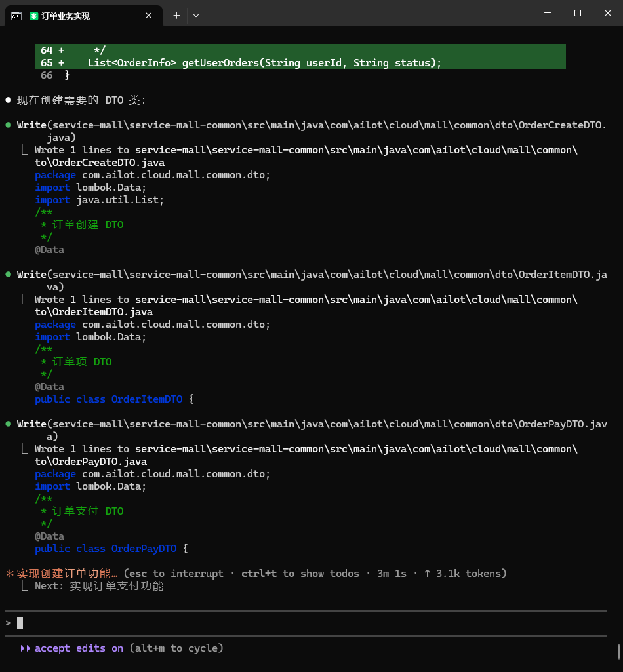Open a new tab with the plus button
Viewport: 623px width, 672px height.
(x=176, y=16)
